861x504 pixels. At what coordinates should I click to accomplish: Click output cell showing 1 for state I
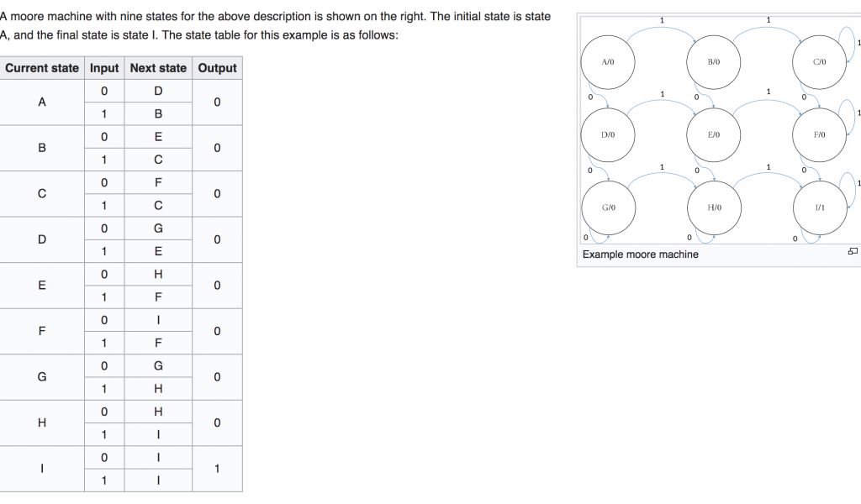pyautogui.click(x=217, y=469)
